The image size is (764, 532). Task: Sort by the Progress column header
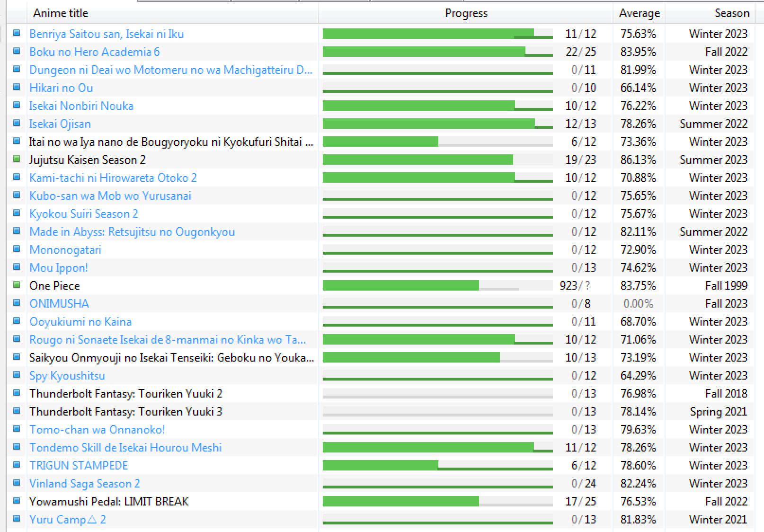pos(466,13)
